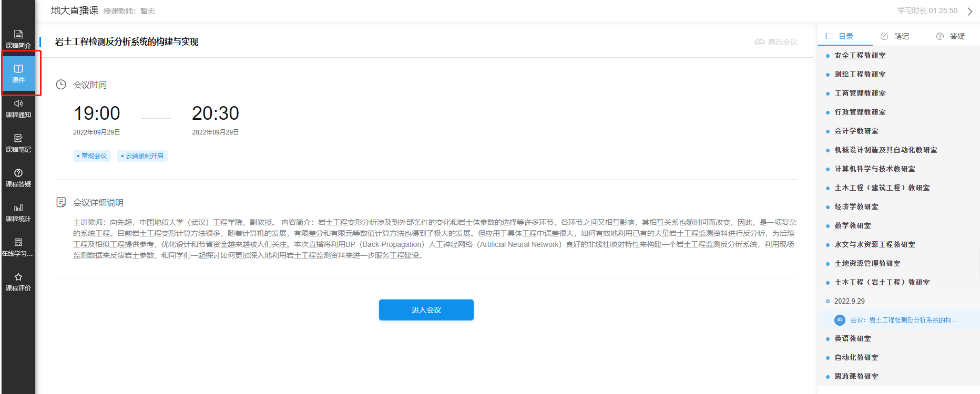Open 课程通知 speaker icon
The image size is (980, 394).
point(18,108)
